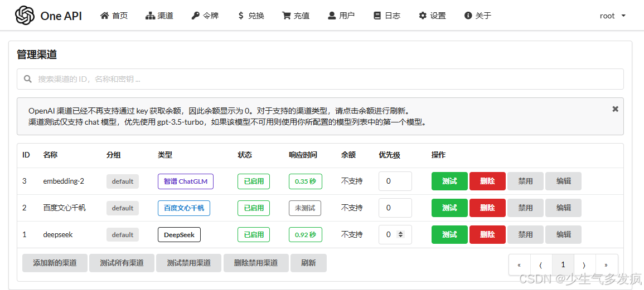This screenshot has width=644, height=290.
Task: Disable the embedding-2 channel
Action: [525, 181]
